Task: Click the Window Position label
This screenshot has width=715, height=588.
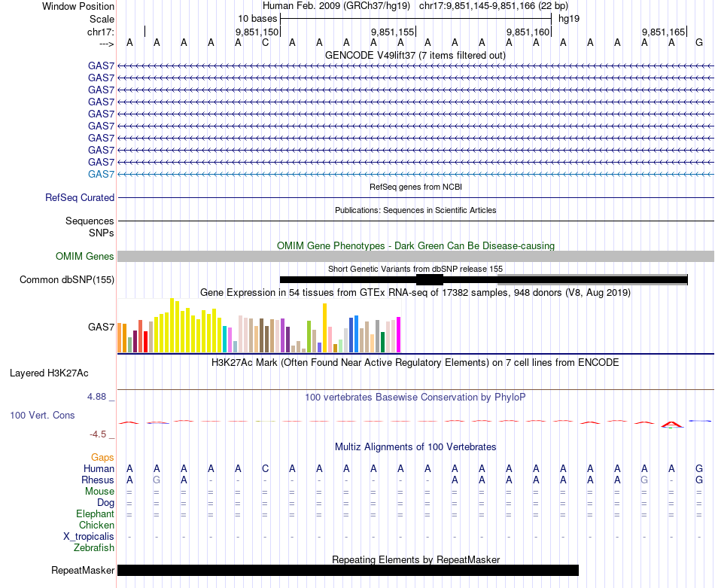Action: 78,6
